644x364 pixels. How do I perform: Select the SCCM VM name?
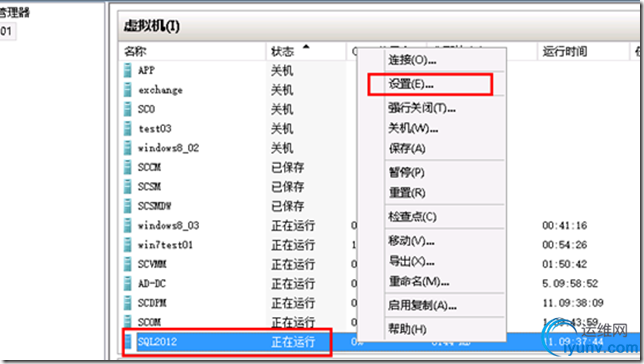point(149,167)
